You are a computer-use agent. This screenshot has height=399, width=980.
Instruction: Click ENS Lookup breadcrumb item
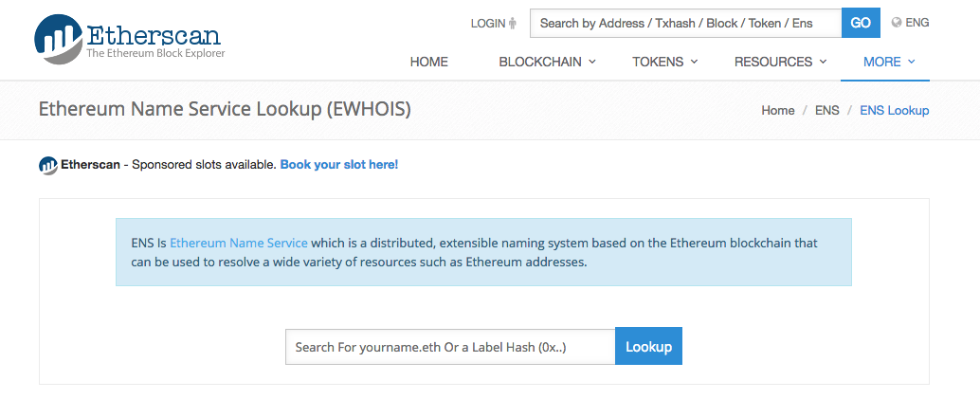pyautogui.click(x=895, y=111)
